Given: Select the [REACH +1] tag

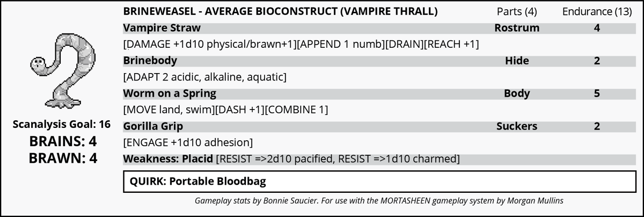Looking at the screenshot, I should (x=451, y=45).
